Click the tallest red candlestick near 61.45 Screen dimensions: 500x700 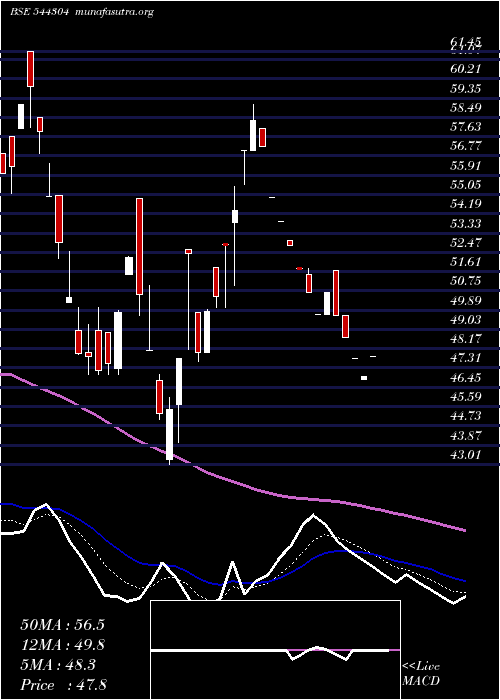pos(30,69)
